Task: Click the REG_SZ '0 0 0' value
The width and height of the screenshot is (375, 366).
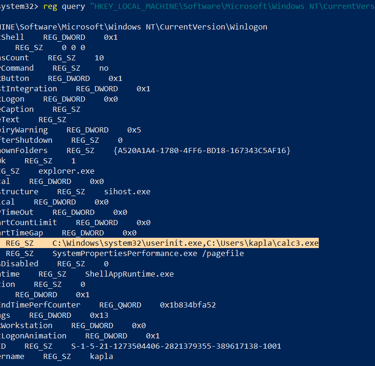Action: 73,47
